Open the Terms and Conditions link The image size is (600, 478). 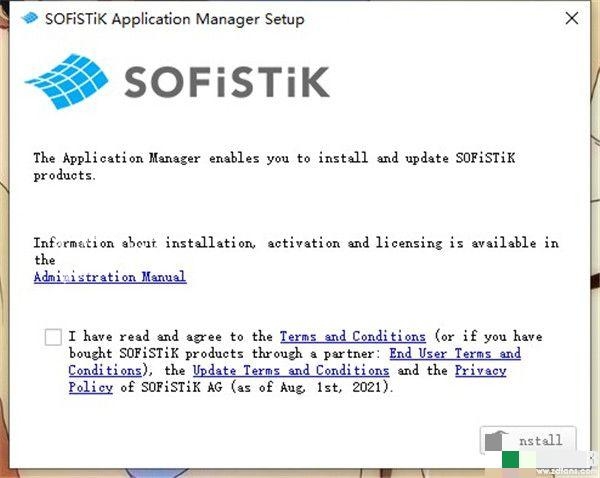(352, 336)
